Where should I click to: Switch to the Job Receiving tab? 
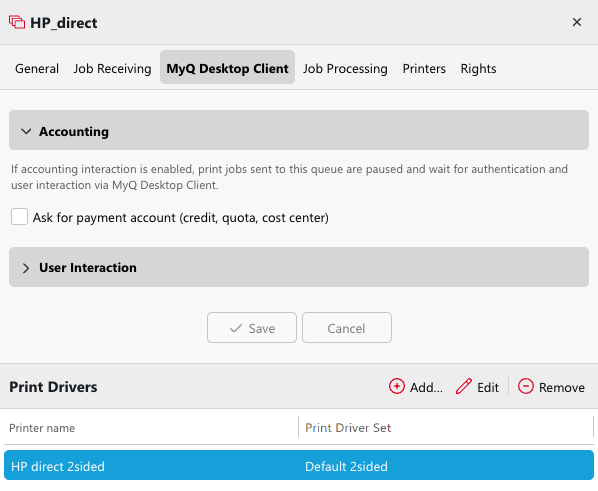pos(113,69)
